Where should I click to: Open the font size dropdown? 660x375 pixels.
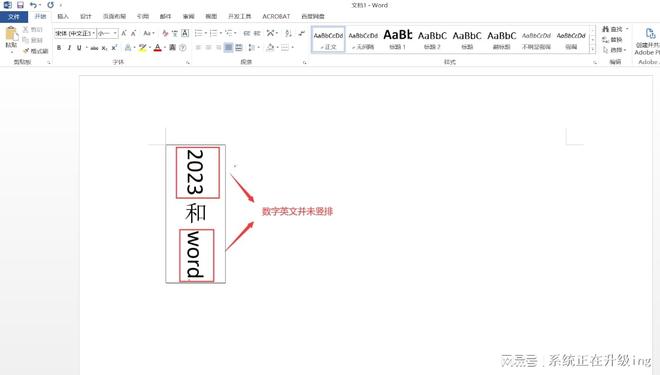(115, 33)
